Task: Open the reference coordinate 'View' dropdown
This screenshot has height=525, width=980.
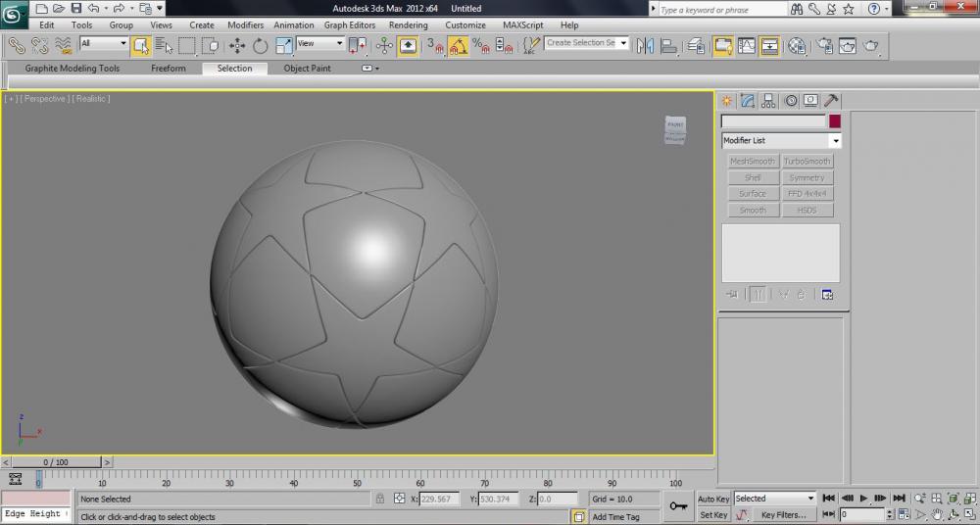Action: pyautogui.click(x=320, y=44)
